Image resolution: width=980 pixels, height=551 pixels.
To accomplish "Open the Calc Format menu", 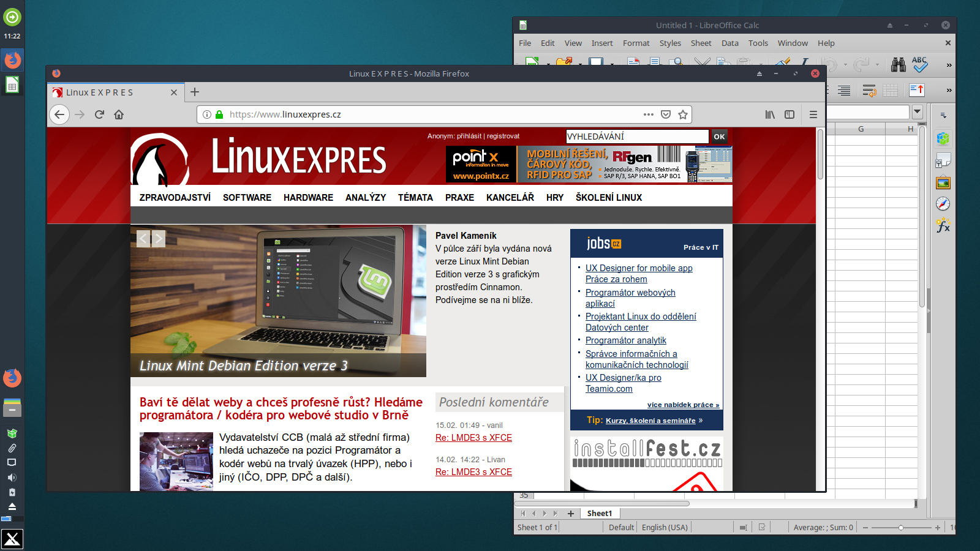I will coord(636,43).
